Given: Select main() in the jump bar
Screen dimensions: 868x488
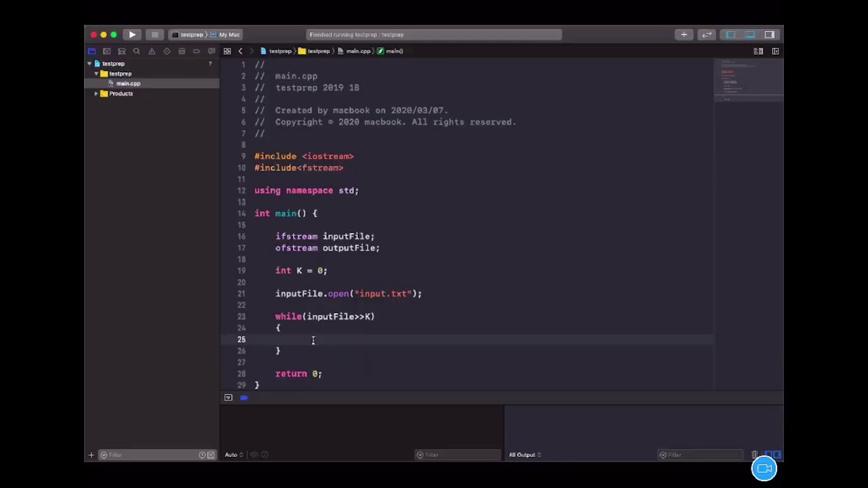Looking at the screenshot, I should [391, 51].
